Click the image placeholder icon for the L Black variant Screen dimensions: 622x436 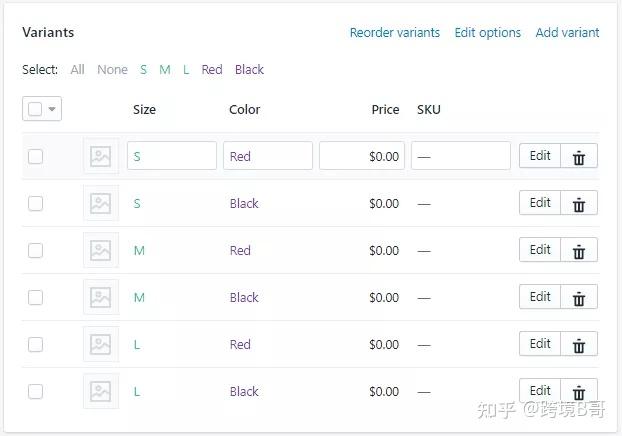[100, 391]
